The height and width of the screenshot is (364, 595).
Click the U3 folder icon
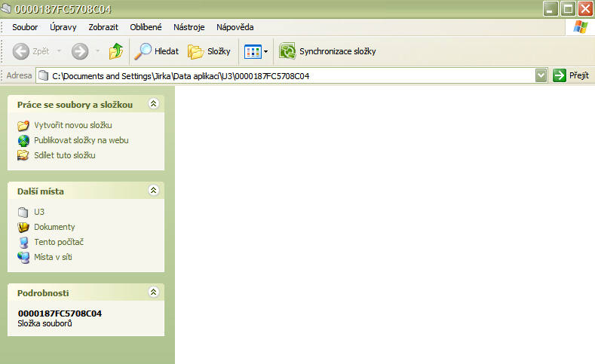23,212
